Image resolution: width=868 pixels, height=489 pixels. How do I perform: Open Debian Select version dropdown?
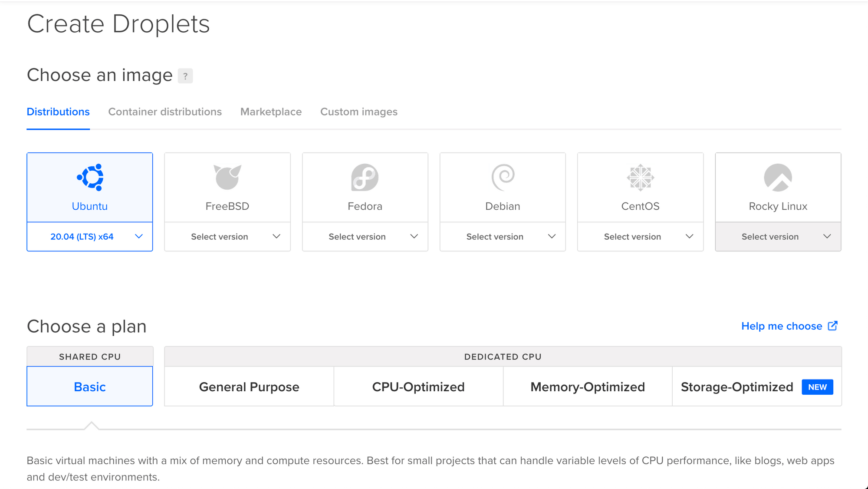(x=503, y=237)
